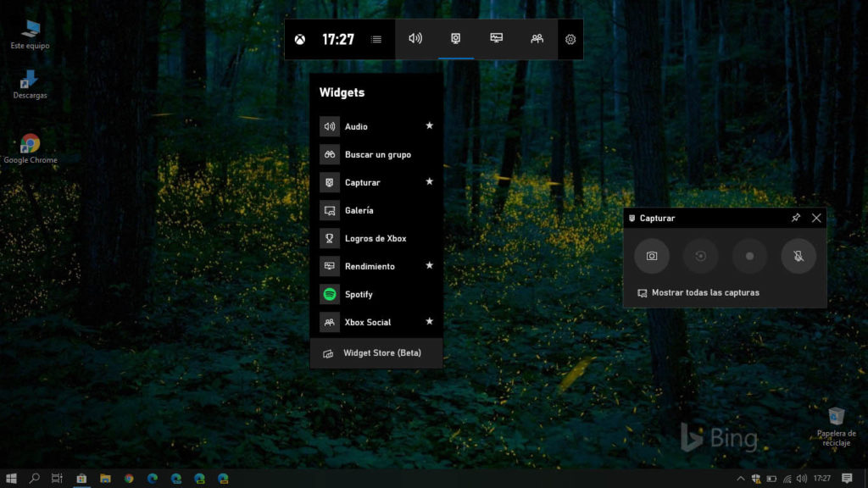Open the Xbox Social widget from top bar
Viewport: 868px width, 488px height.
537,39
